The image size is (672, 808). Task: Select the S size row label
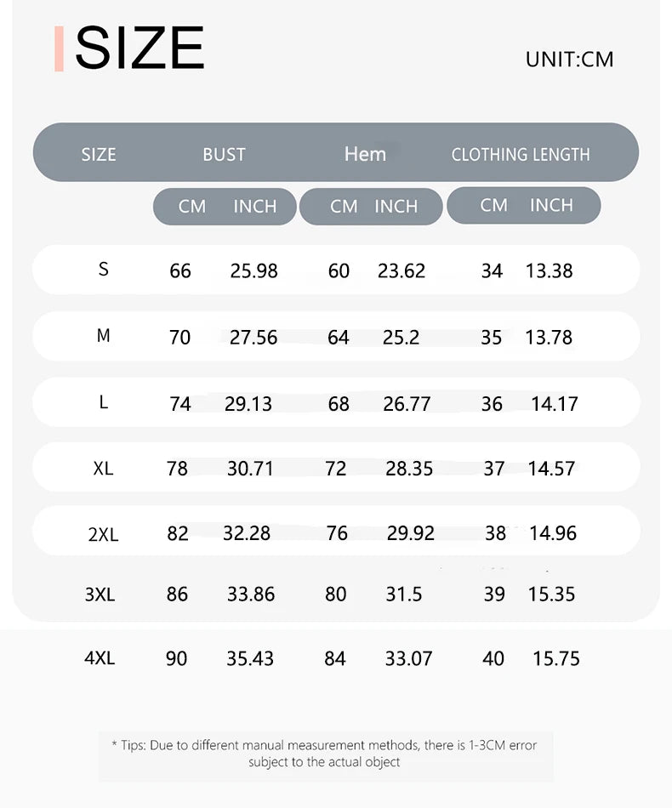[104, 269]
